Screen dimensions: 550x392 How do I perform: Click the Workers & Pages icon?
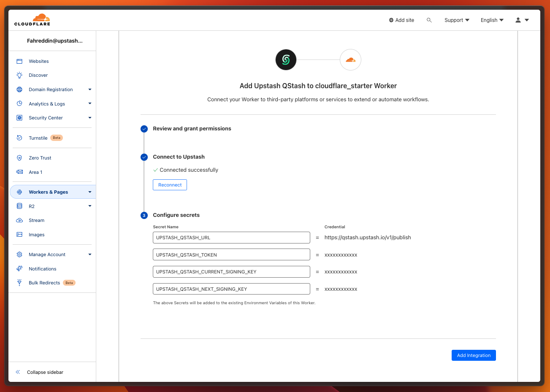(x=19, y=192)
